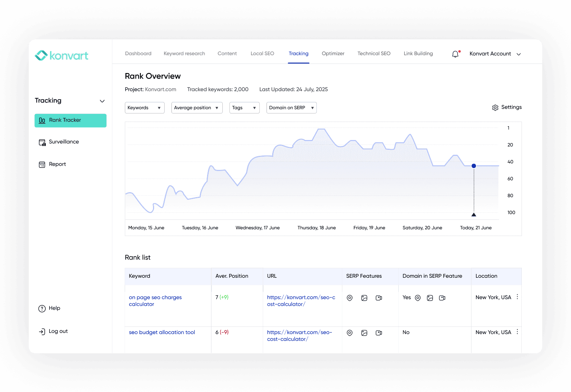571x392 pixels.
Task: Click the Konvart logo
Action: click(62, 56)
